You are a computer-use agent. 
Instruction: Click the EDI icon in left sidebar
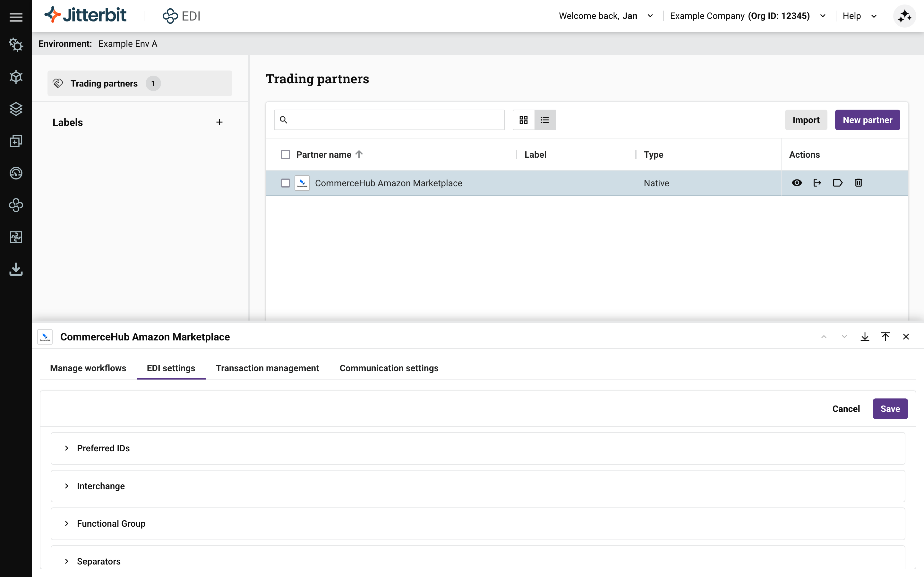click(16, 205)
